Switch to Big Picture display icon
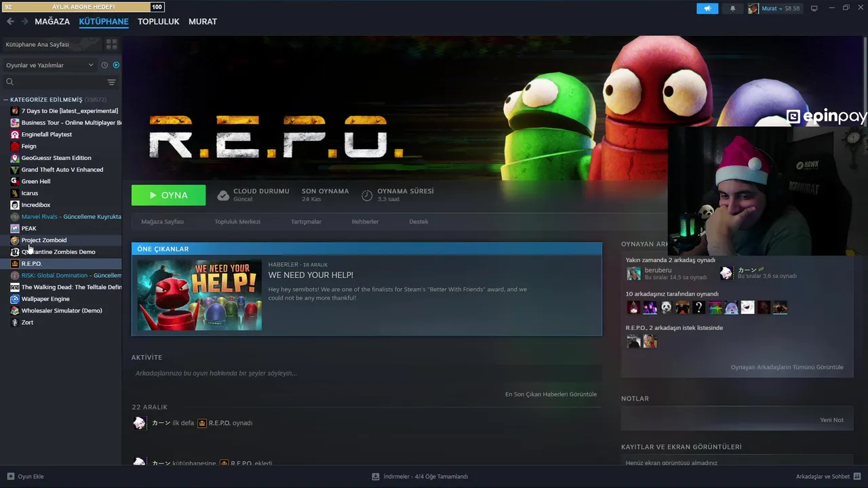868x488 pixels. tap(814, 8)
